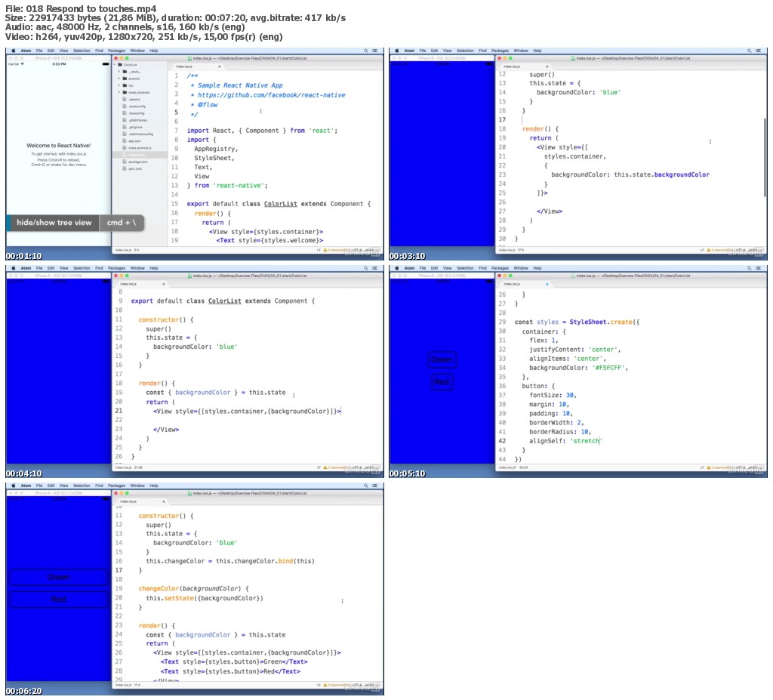Tap the wide Red button in the 00:06:20 simulator

pyautogui.click(x=59, y=599)
